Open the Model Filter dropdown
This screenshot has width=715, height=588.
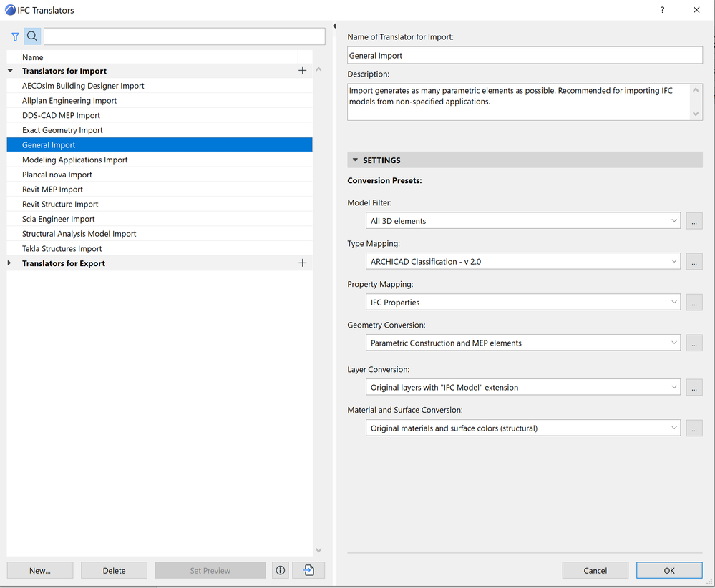(522, 221)
